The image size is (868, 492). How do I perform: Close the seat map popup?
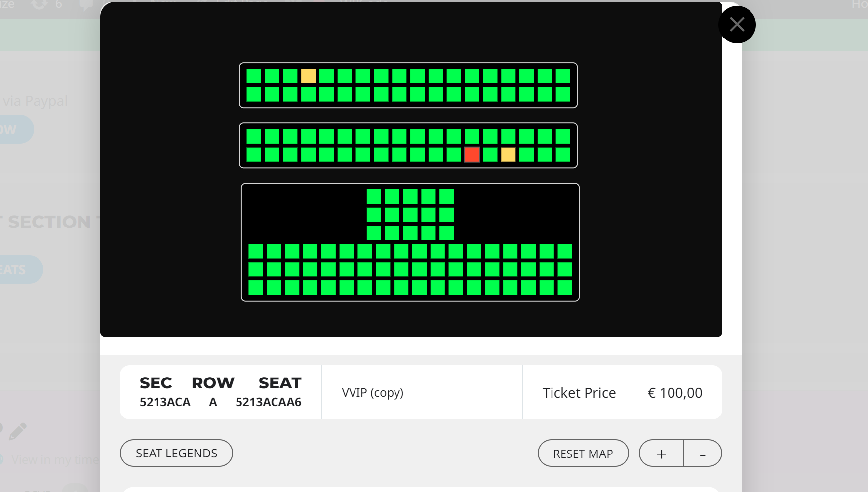tap(737, 25)
